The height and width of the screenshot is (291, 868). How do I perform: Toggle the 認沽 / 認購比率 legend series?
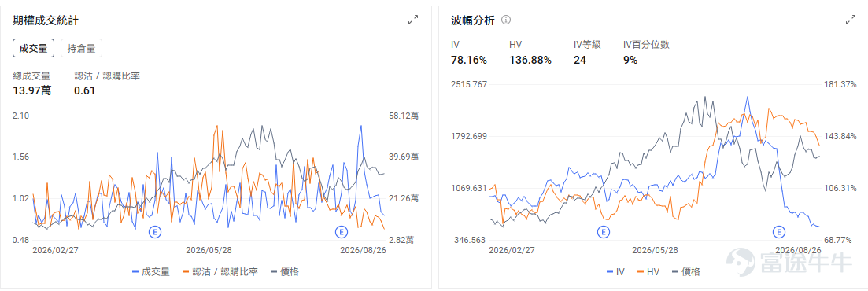click(220, 271)
